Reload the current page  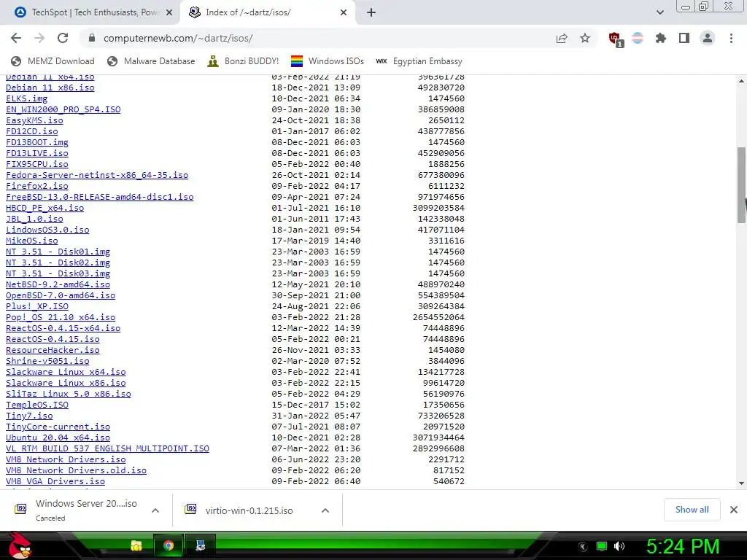pos(63,38)
